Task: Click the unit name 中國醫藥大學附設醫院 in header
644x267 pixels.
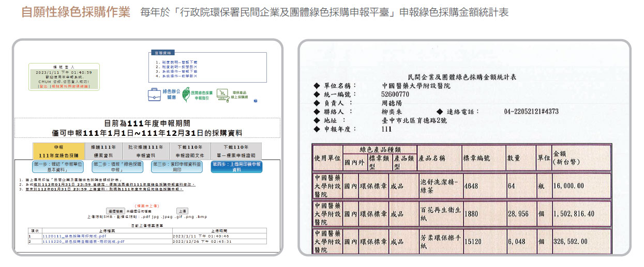Action: 416,86
